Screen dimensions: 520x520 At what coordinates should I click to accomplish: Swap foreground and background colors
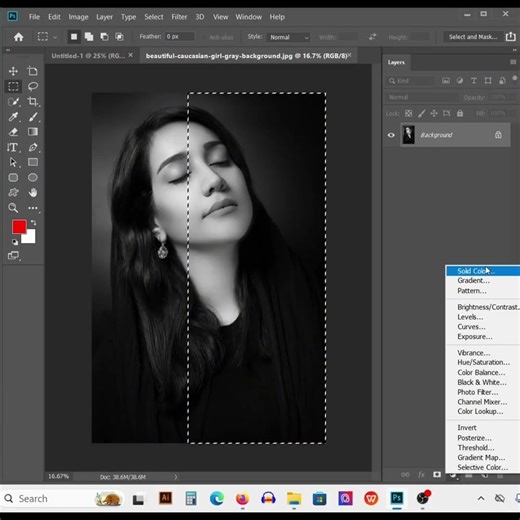pyautogui.click(x=33, y=222)
